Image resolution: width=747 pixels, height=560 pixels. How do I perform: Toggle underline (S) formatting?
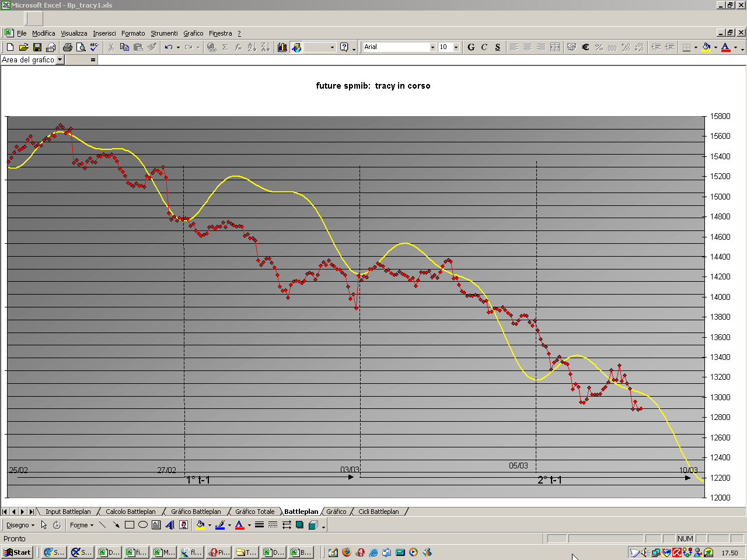(x=498, y=47)
